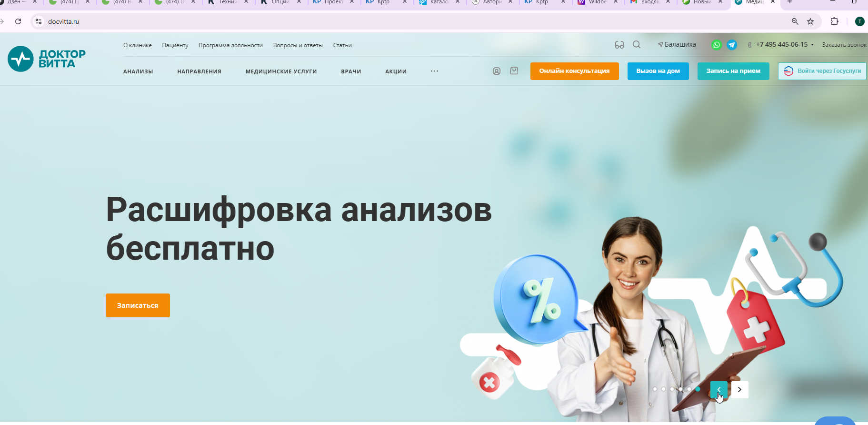Open shopping cart icon

tap(514, 71)
